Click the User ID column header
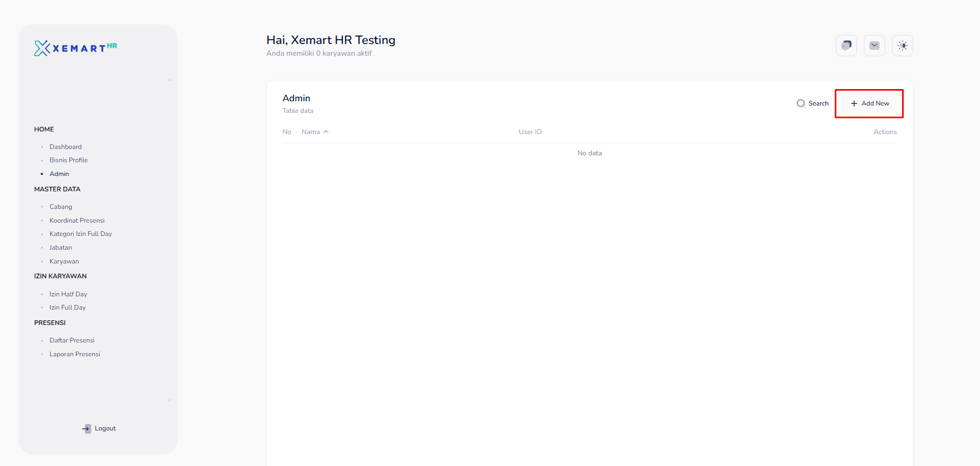980x466 pixels. coord(530,132)
